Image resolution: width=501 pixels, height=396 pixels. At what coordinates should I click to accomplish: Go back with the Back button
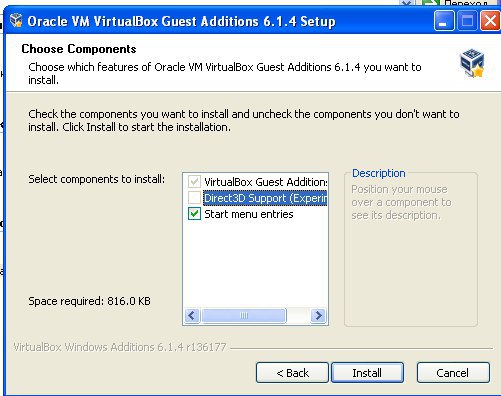point(292,372)
